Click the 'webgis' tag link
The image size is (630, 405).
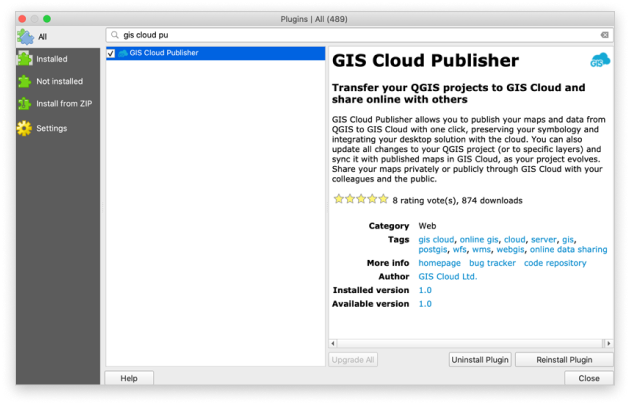[510, 250]
